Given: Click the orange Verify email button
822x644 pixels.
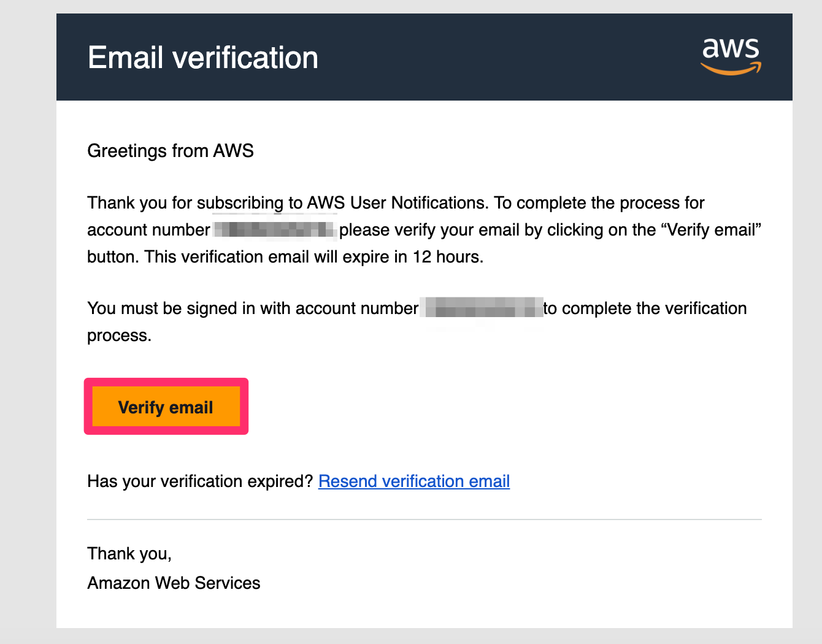Looking at the screenshot, I should 166,407.
